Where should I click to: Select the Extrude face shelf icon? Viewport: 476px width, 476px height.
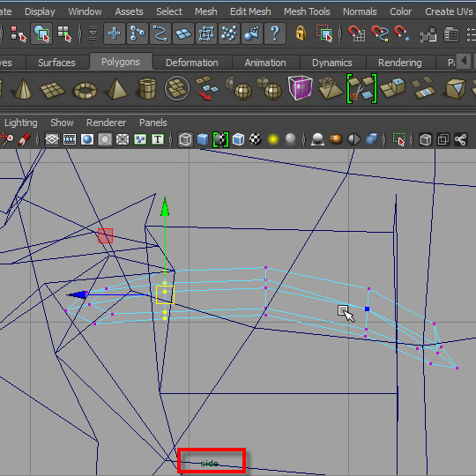(393, 88)
